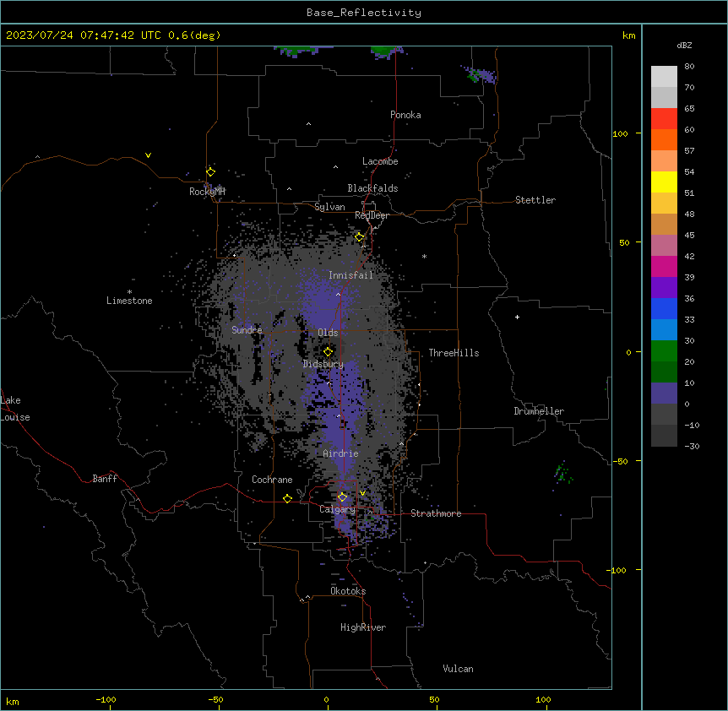Viewport: 728px width, 711px height.
Task: Click the green echo cluster southeast of Drumheller
Action: click(x=563, y=475)
